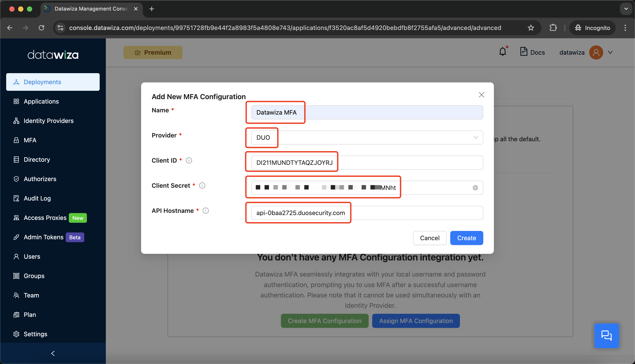Open the tab search dropdown

[626, 9]
